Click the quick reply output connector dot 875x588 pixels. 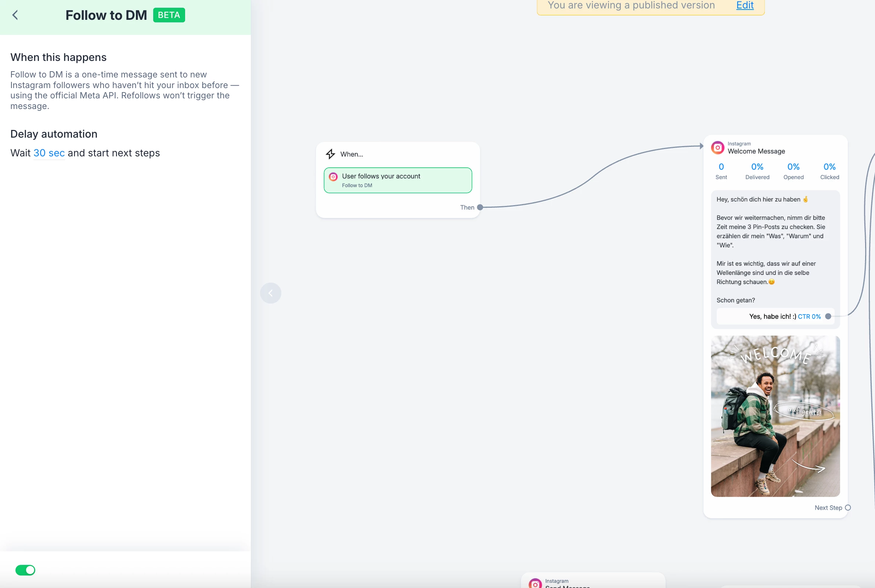(828, 316)
